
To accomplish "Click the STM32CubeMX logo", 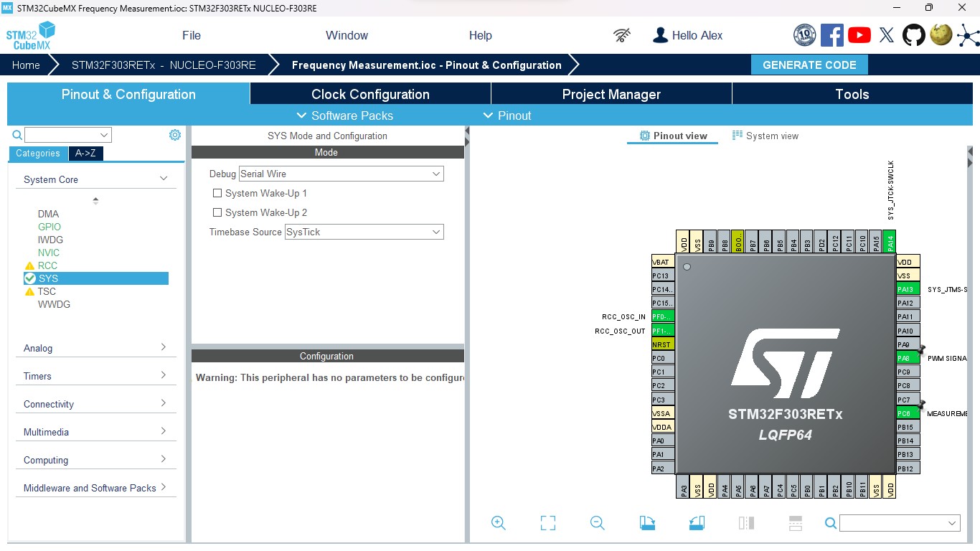I will click(31, 36).
